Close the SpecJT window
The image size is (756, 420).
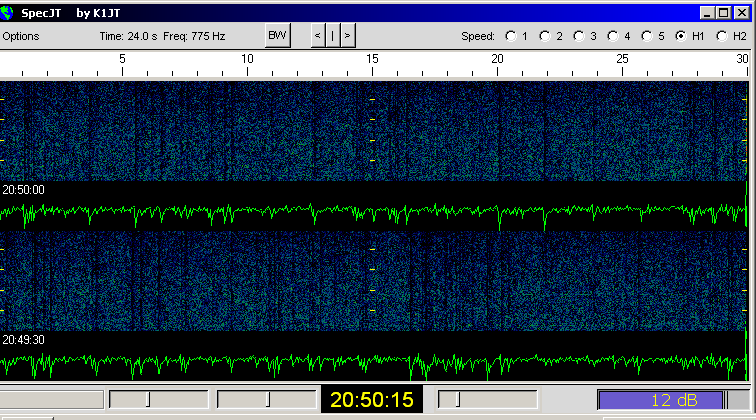point(742,13)
